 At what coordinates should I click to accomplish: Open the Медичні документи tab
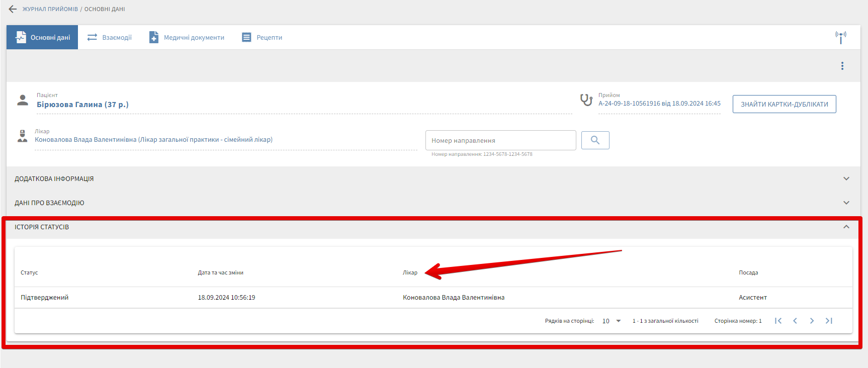tap(187, 37)
